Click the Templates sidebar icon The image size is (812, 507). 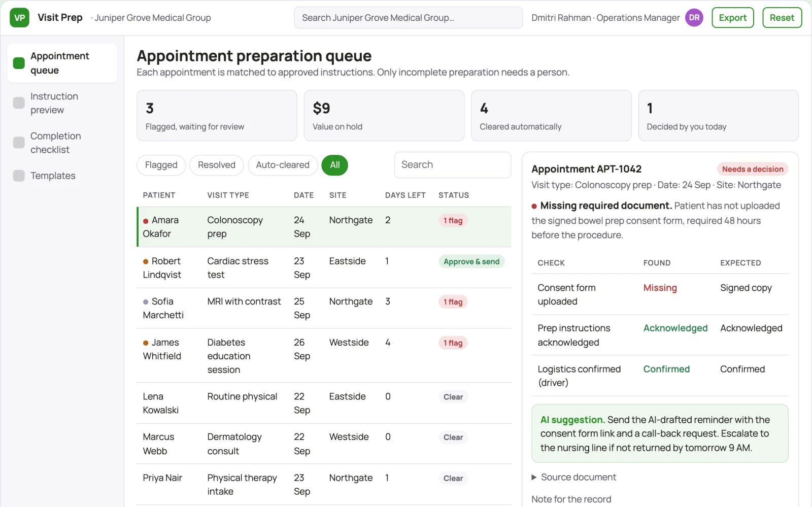coord(19,176)
